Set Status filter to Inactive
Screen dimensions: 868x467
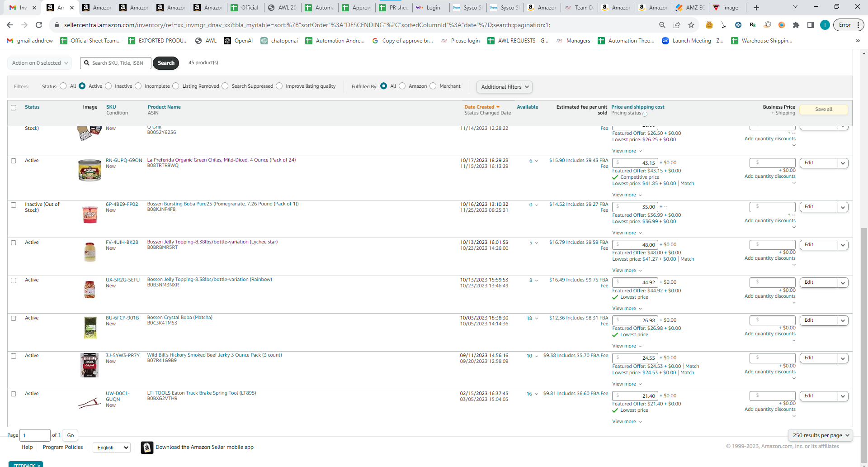(x=108, y=86)
